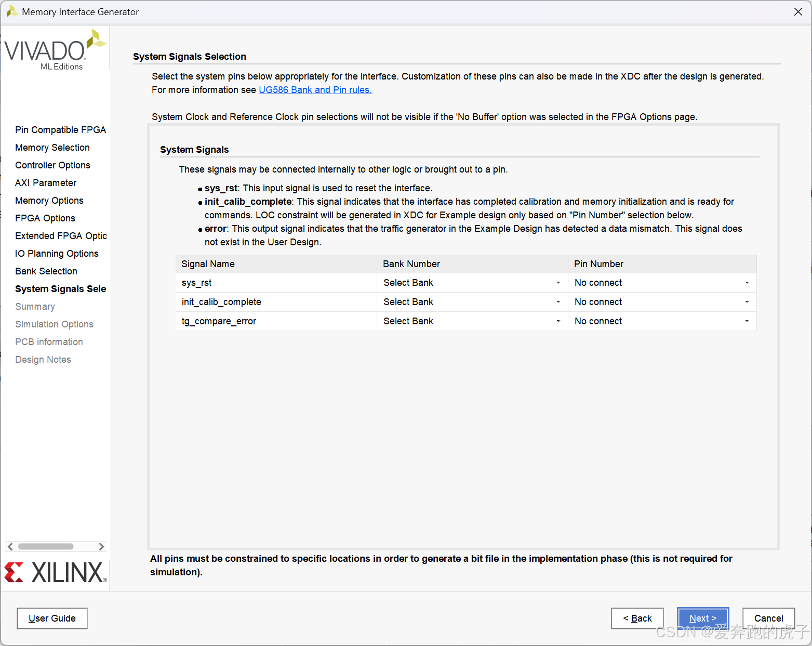Select the PCB information step
Screen dimensions: 812x646
point(49,342)
